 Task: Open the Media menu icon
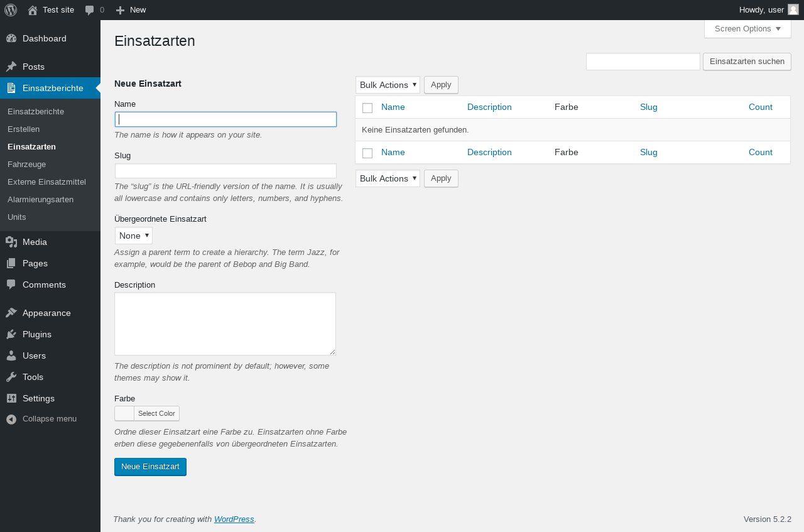click(x=11, y=242)
